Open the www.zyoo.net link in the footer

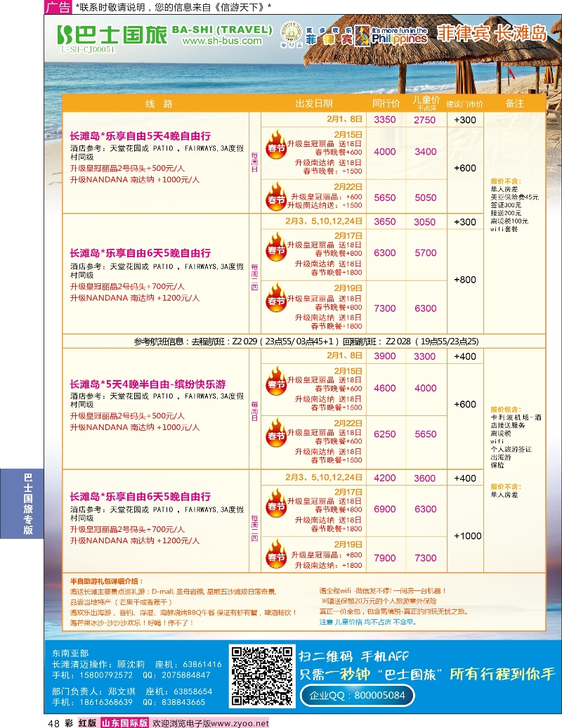click(x=240, y=723)
